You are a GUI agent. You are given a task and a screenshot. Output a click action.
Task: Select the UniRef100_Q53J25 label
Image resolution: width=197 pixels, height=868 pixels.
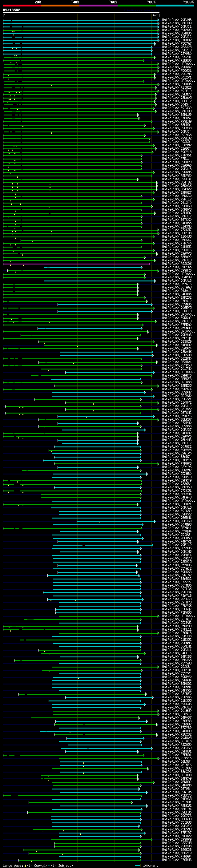point(177,47)
